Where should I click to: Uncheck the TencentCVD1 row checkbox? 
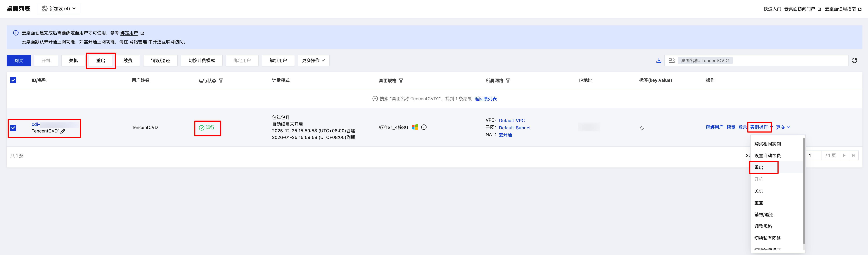tap(13, 128)
